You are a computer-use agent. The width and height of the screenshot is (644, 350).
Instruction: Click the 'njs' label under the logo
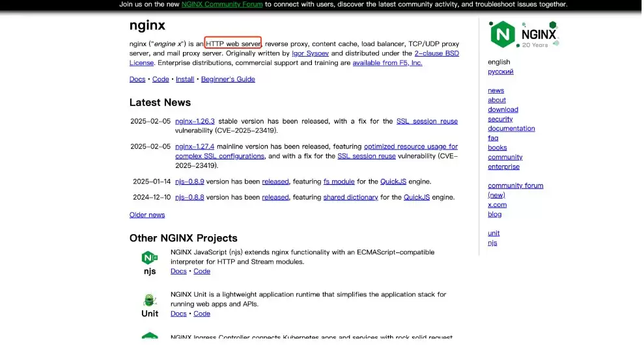[150, 271]
